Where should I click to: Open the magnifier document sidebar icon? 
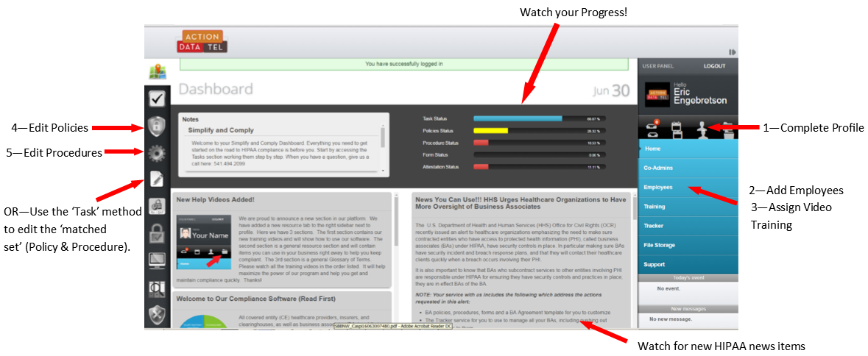click(x=158, y=288)
